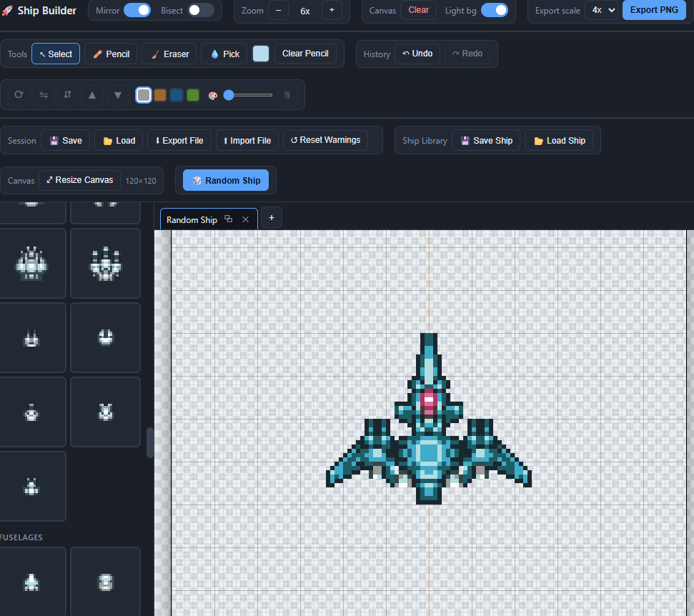The height and width of the screenshot is (616, 694).
Task: Select the orange palette color swatch
Action: [x=160, y=95]
